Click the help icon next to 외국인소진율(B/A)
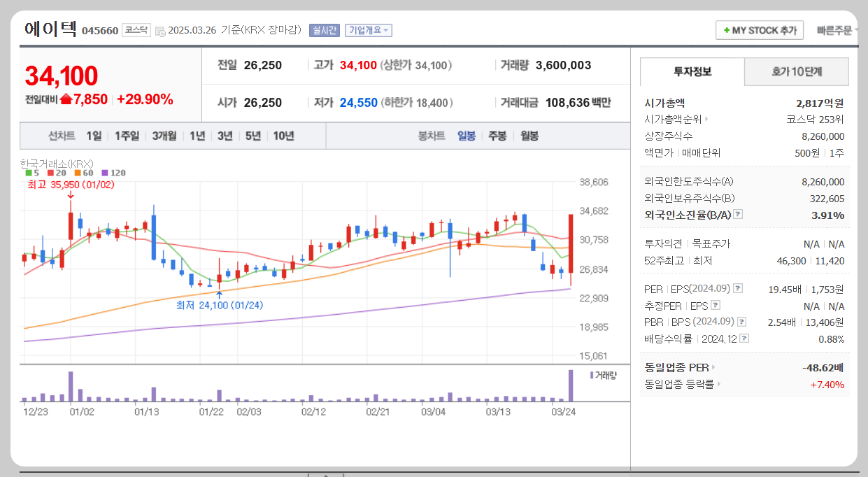 coord(738,215)
